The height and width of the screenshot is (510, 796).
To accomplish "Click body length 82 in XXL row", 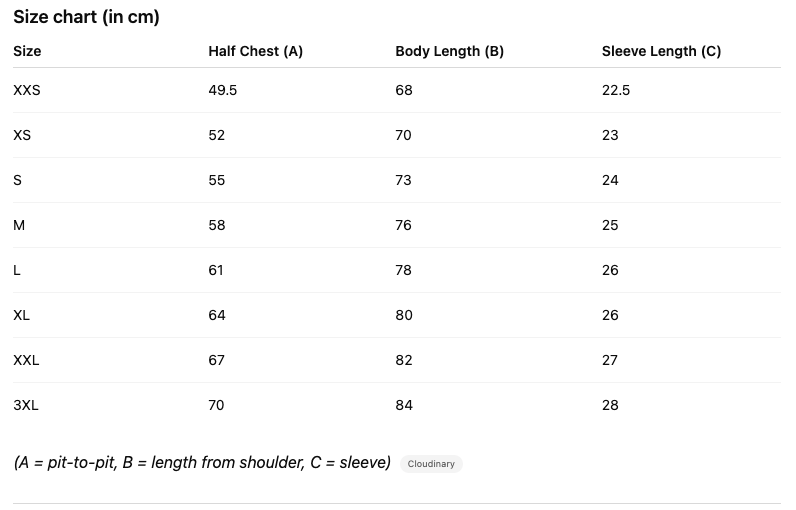I will [403, 360].
